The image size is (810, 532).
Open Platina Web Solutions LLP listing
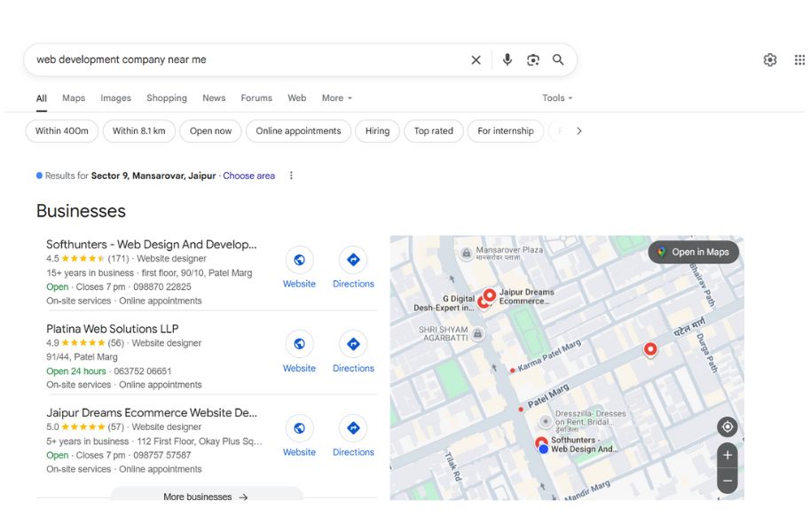112,328
